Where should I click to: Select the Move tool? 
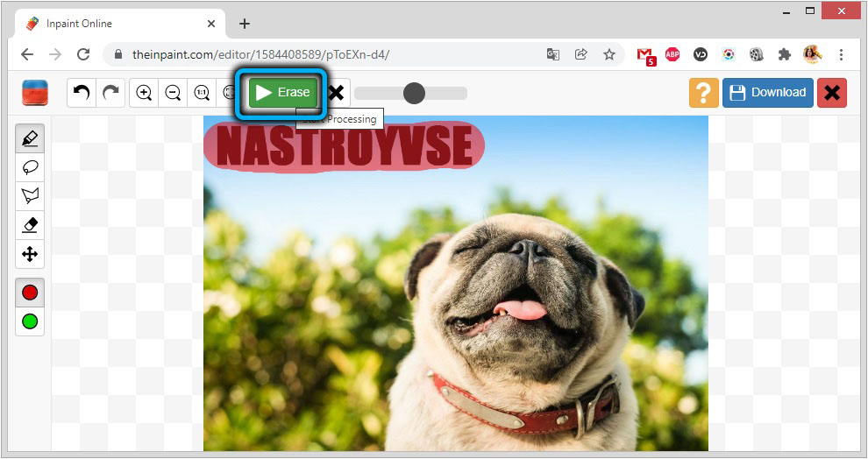pos(30,254)
